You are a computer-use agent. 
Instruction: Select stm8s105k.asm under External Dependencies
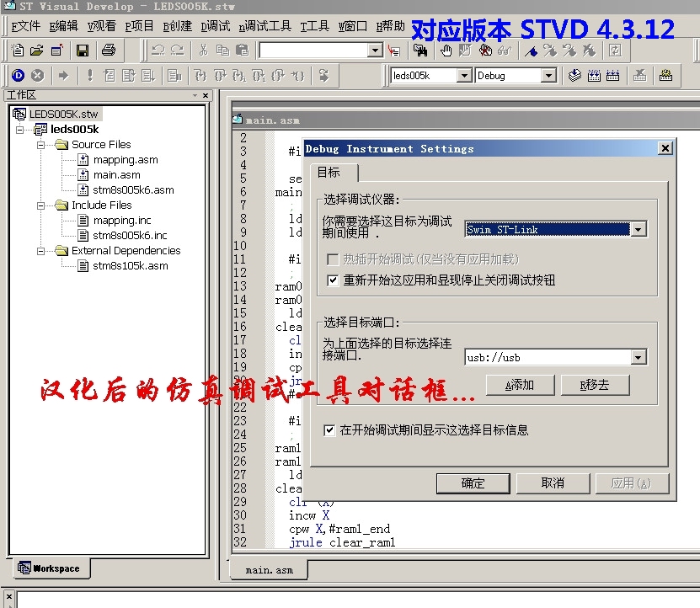(130, 266)
